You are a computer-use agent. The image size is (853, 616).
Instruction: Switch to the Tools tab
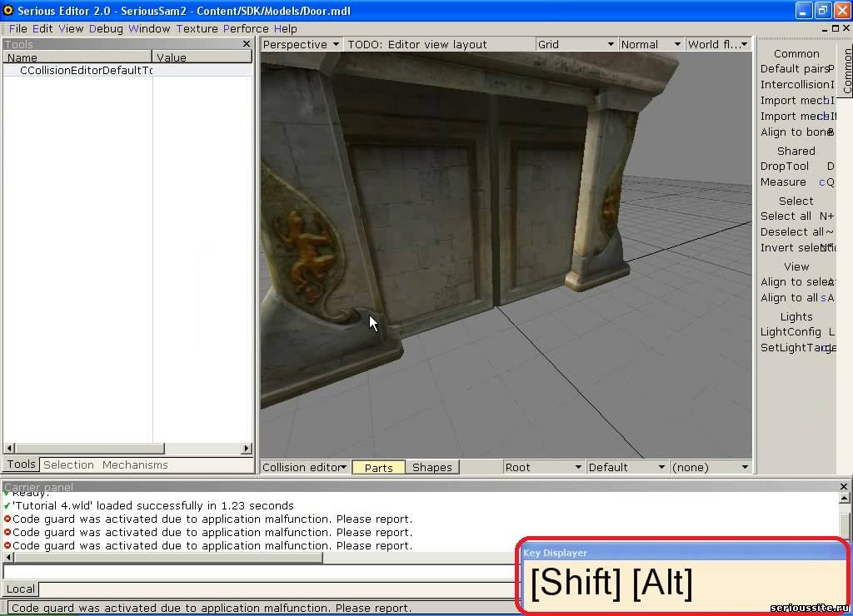tap(21, 464)
